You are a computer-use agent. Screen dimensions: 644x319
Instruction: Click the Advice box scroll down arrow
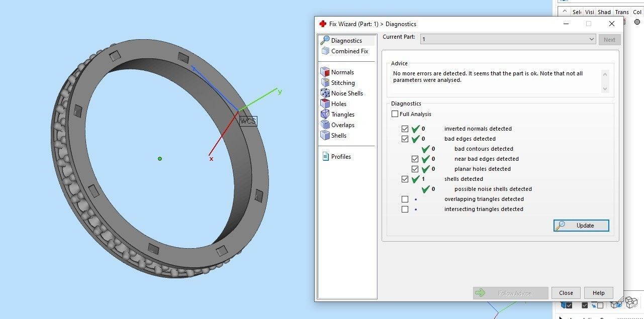(605, 88)
